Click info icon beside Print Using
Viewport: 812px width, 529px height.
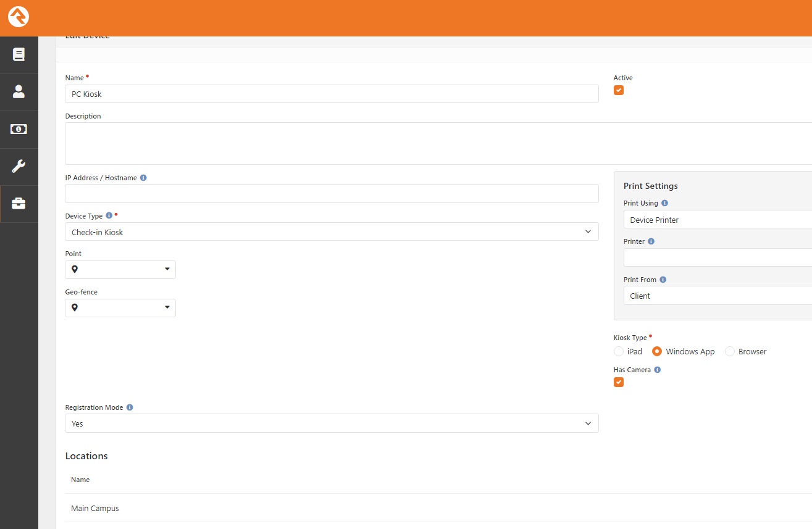(664, 203)
